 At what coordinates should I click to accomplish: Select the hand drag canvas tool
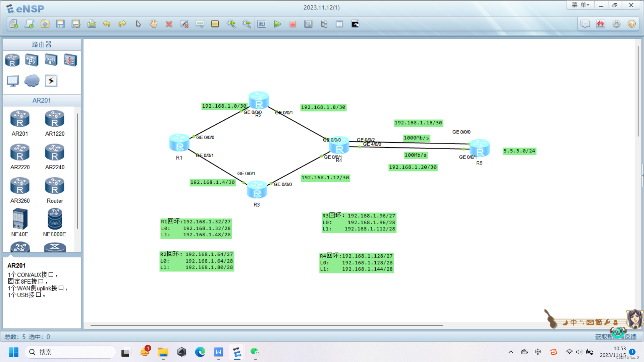tap(153, 24)
